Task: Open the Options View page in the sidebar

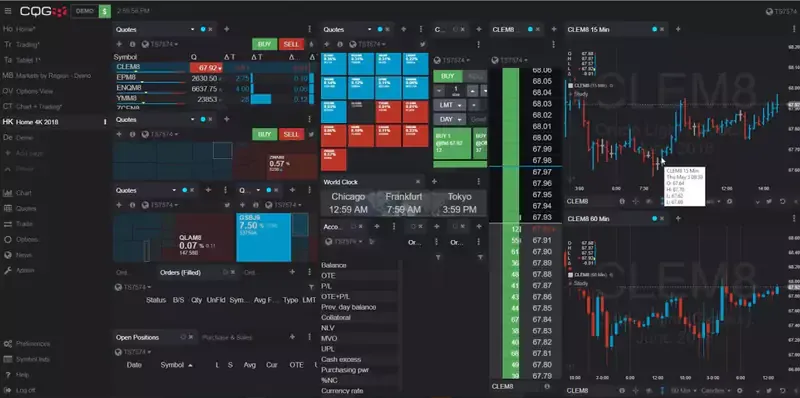Action: point(28,91)
